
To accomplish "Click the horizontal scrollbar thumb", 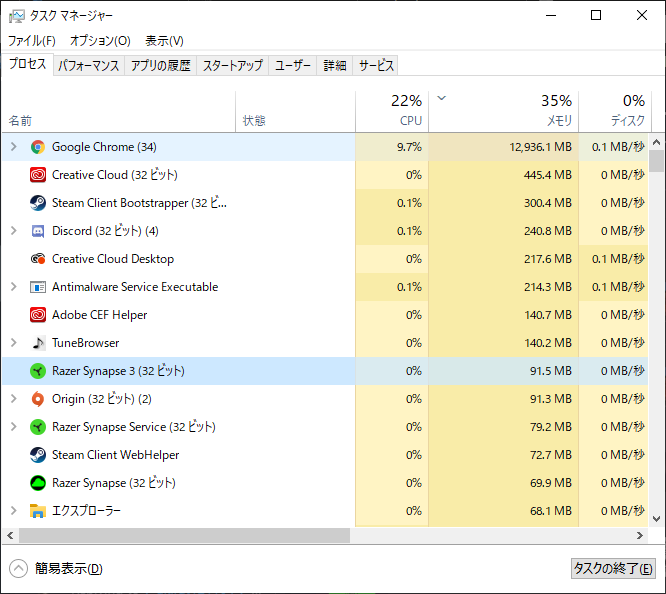I will 184,536.
